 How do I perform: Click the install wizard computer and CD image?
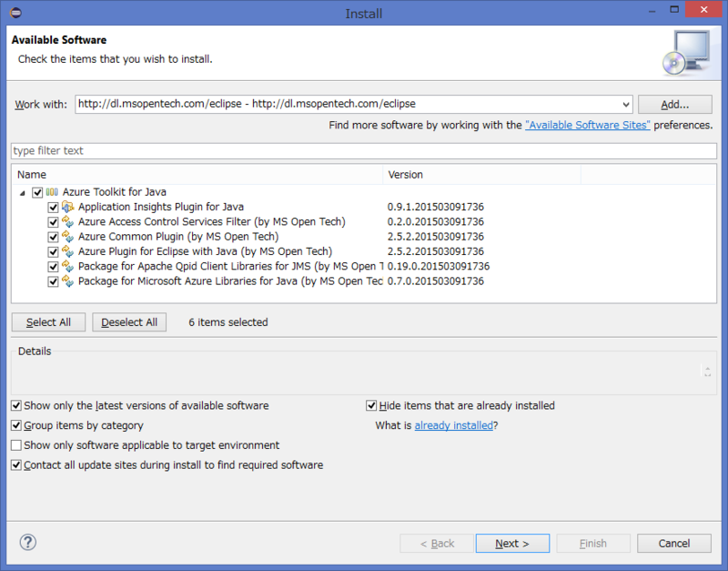tap(686, 53)
